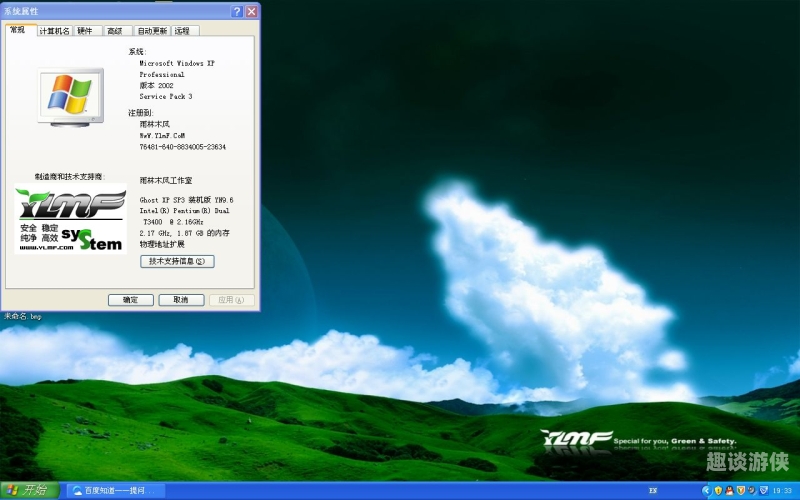Close the 系统属性 dialog
This screenshot has height=500, width=800.
(252, 11)
